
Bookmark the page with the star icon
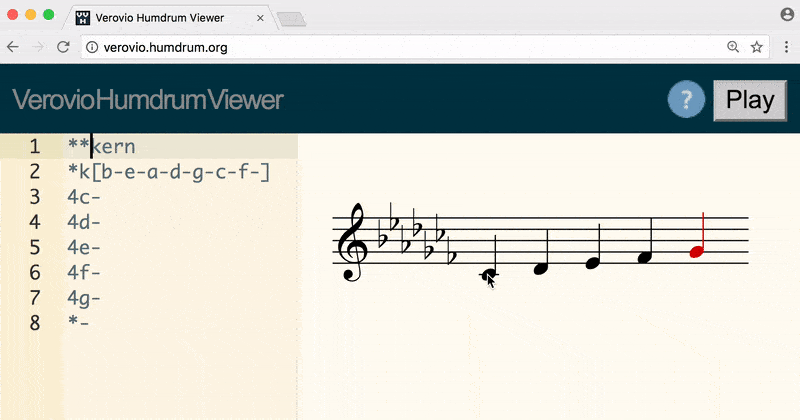[x=757, y=47]
